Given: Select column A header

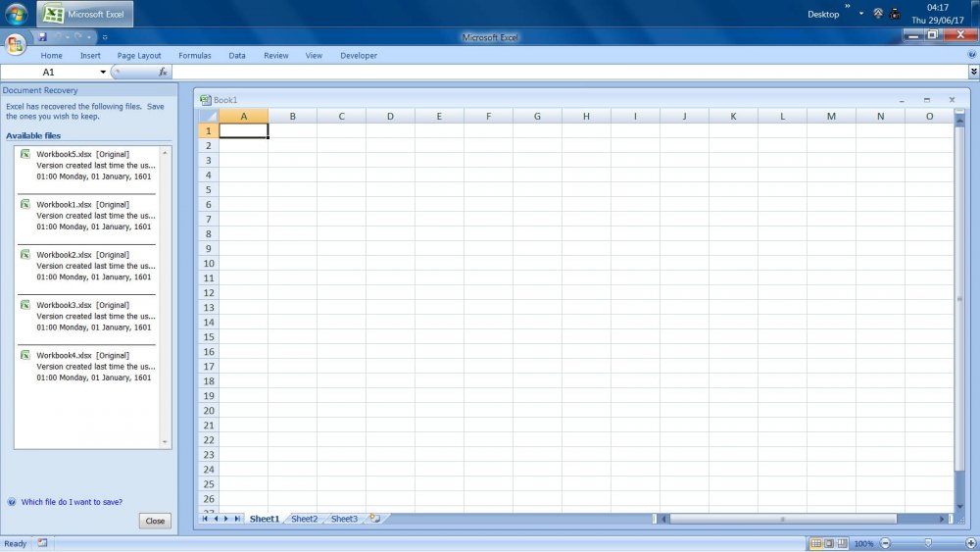Looking at the screenshot, I should click(x=244, y=117).
